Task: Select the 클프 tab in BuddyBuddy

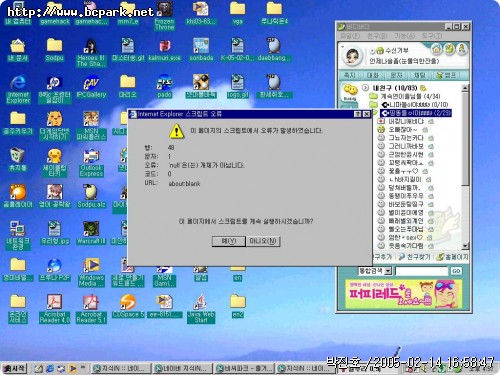Action: pos(446,75)
